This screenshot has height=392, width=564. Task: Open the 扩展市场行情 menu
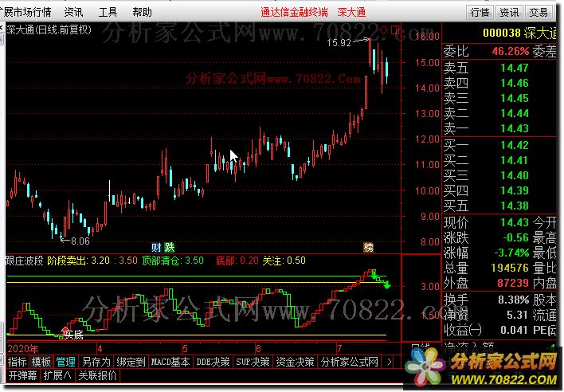(25, 12)
